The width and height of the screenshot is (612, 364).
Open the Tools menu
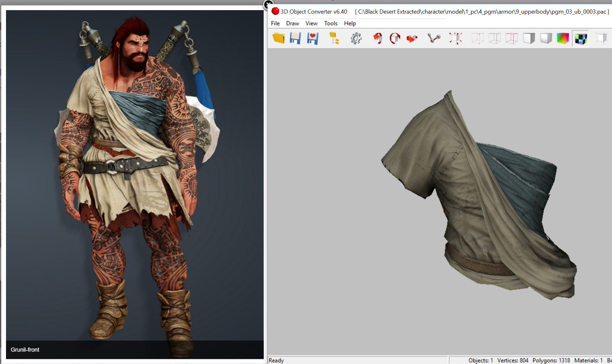(331, 23)
